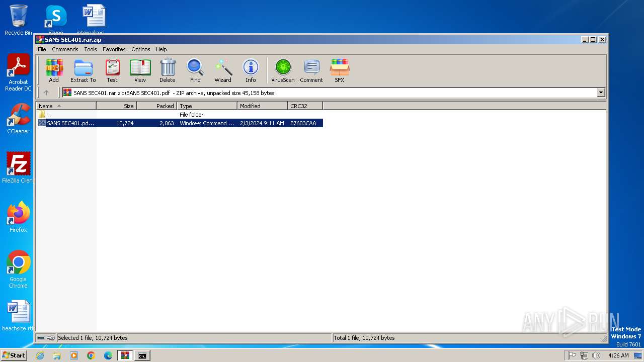Open Firefox desktop shortcut
This screenshot has height=362, width=644.
click(x=18, y=217)
